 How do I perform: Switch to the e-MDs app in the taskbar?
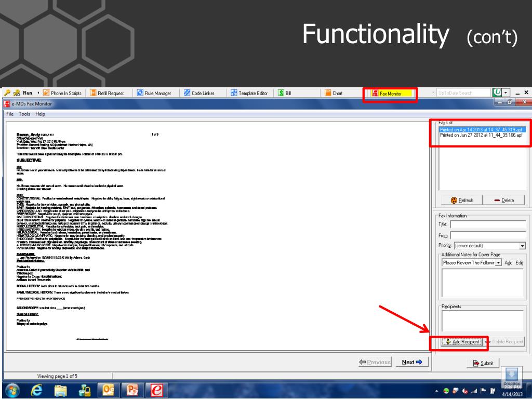pyautogui.click(x=156, y=390)
